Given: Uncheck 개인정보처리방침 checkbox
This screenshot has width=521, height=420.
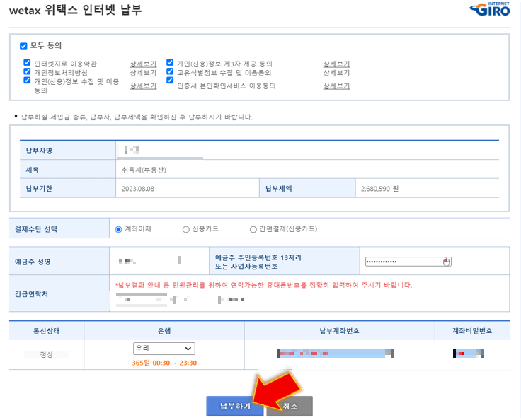Looking at the screenshot, I should (x=27, y=71).
